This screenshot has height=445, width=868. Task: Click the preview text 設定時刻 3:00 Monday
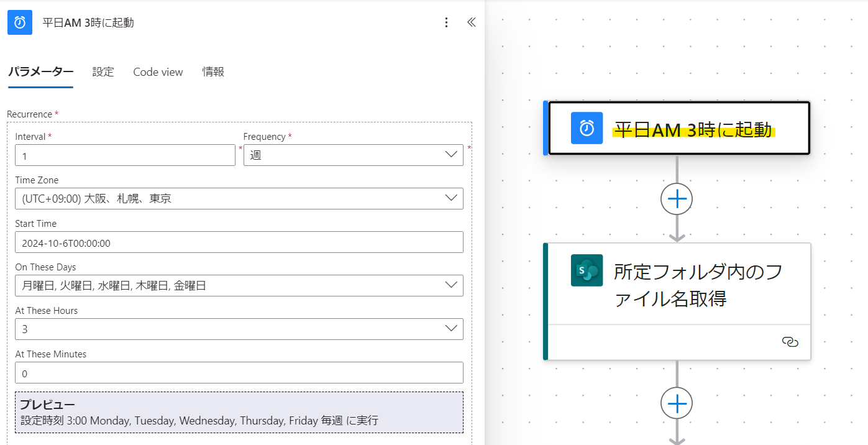tap(75, 421)
